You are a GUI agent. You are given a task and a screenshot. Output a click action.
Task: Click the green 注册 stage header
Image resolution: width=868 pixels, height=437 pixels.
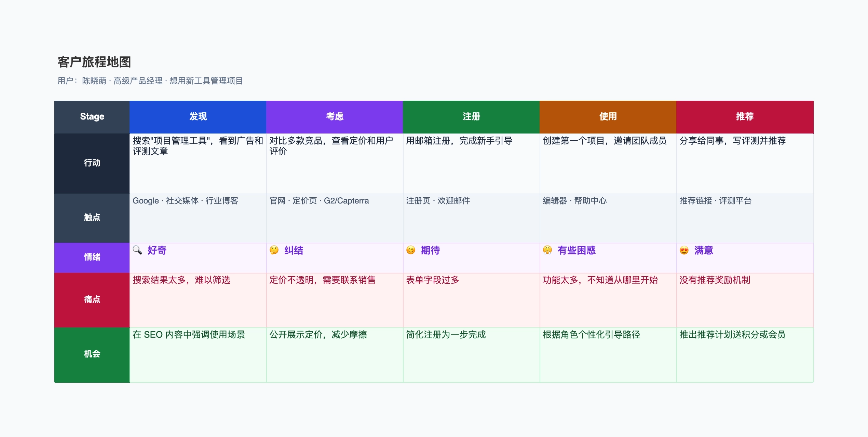click(x=471, y=116)
